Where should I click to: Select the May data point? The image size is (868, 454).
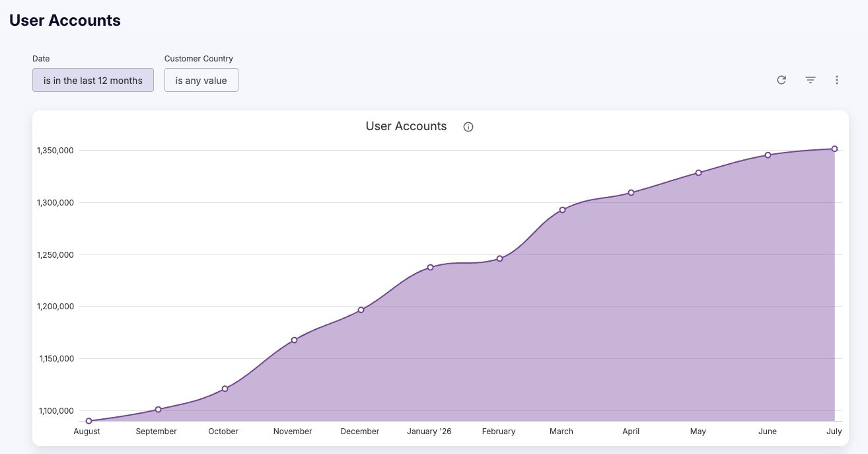click(698, 172)
